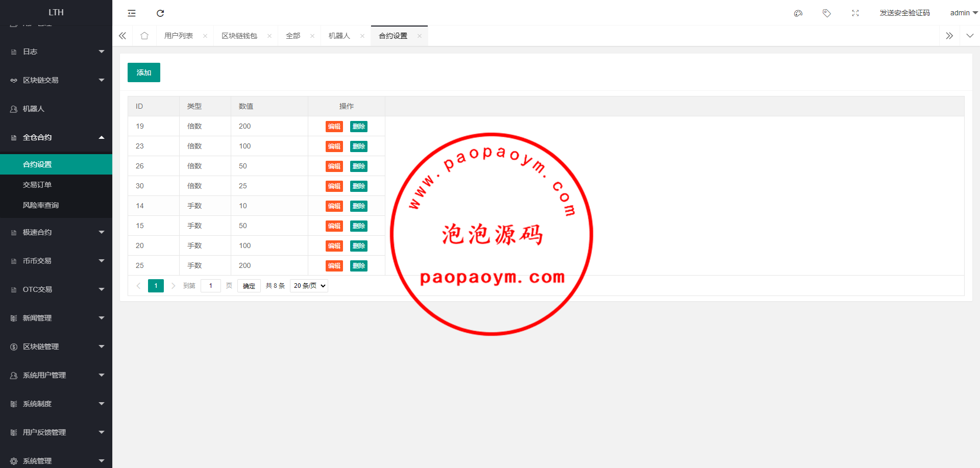This screenshot has width=980, height=468.
Task: Switch to the 区块链钱包 tab
Action: click(x=239, y=36)
